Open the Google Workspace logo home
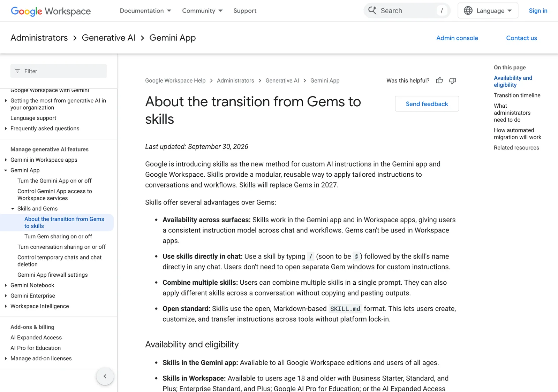Screen dimensions: 558x392 tap(51, 11)
